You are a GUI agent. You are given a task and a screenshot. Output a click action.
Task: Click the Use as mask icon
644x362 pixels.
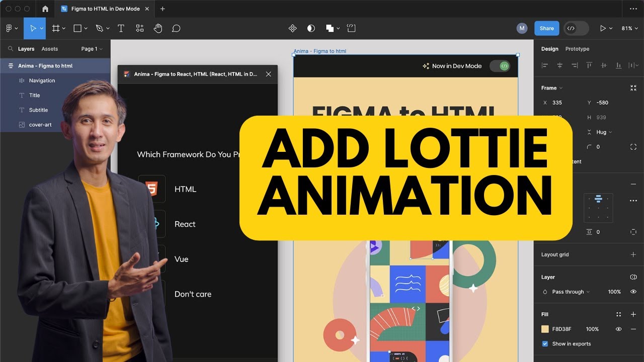tap(311, 29)
